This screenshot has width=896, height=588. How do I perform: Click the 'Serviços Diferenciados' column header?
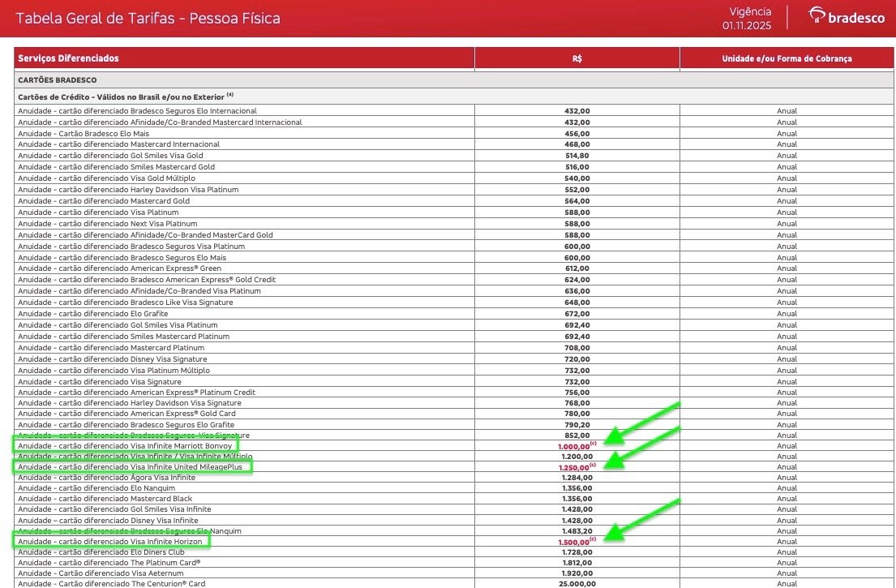click(69, 58)
